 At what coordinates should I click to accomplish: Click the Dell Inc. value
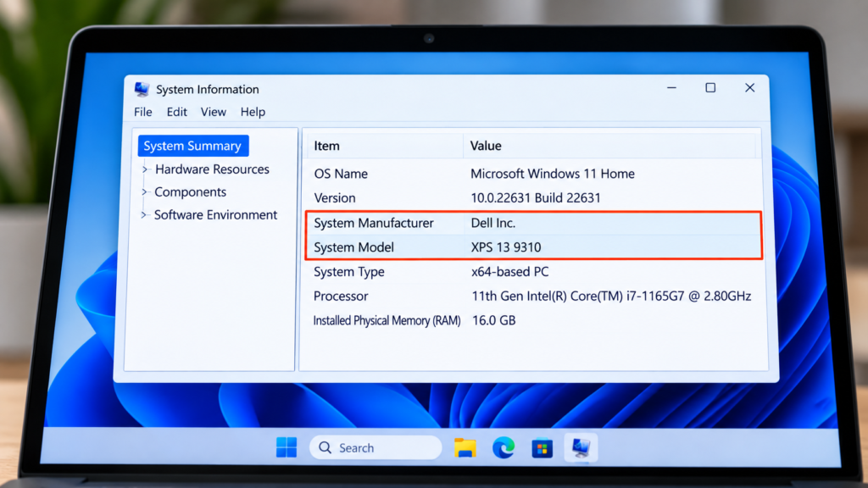pos(493,223)
